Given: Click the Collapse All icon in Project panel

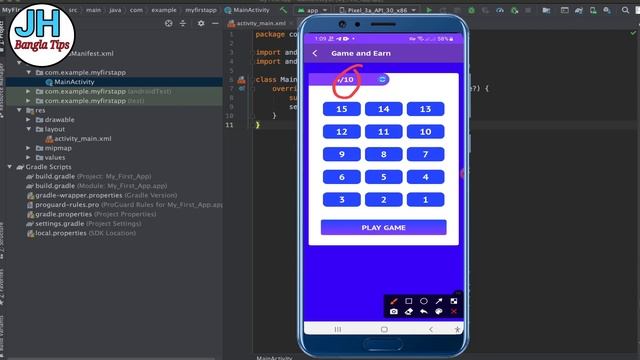Looking at the screenshot, I should [183, 24].
